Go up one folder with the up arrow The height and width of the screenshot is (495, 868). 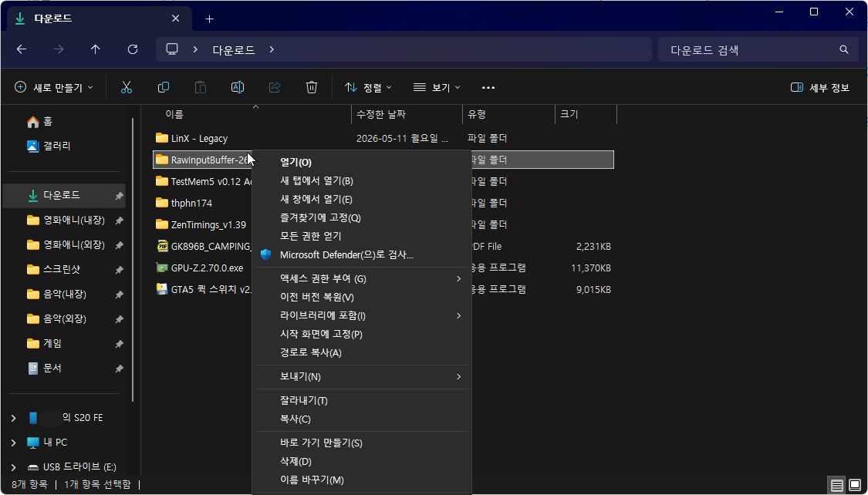(x=95, y=49)
